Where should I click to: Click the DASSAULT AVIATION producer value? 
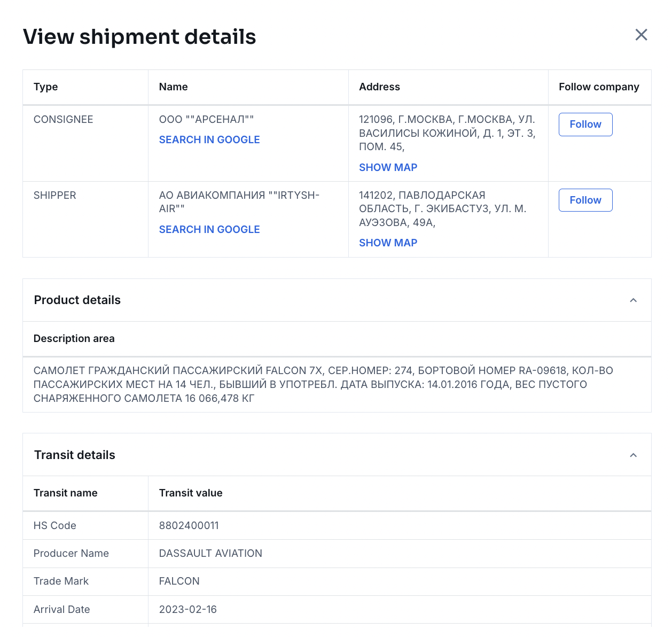[210, 554]
